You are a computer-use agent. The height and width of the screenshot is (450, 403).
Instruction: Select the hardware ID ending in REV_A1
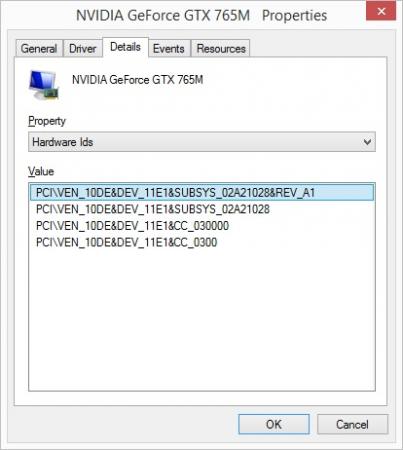coord(202,192)
